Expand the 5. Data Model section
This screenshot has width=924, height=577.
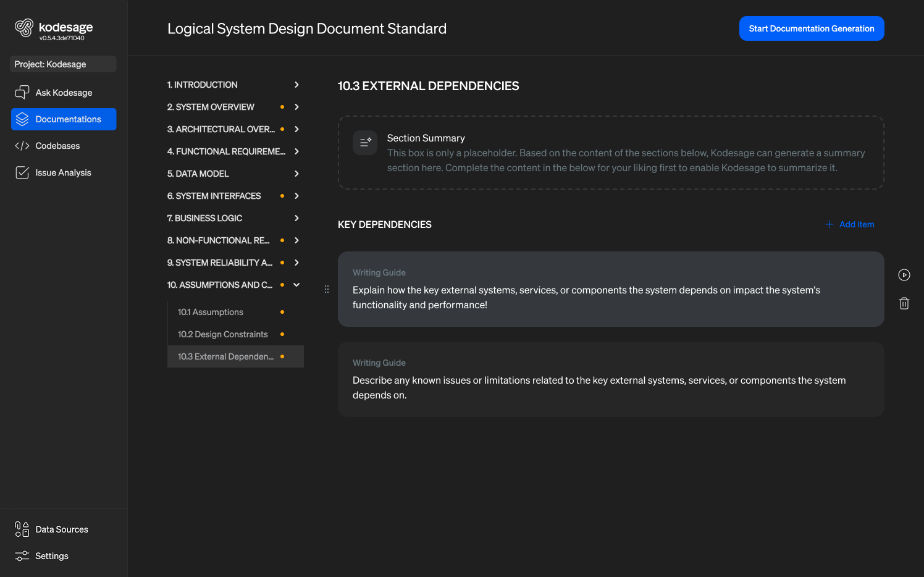pos(296,174)
